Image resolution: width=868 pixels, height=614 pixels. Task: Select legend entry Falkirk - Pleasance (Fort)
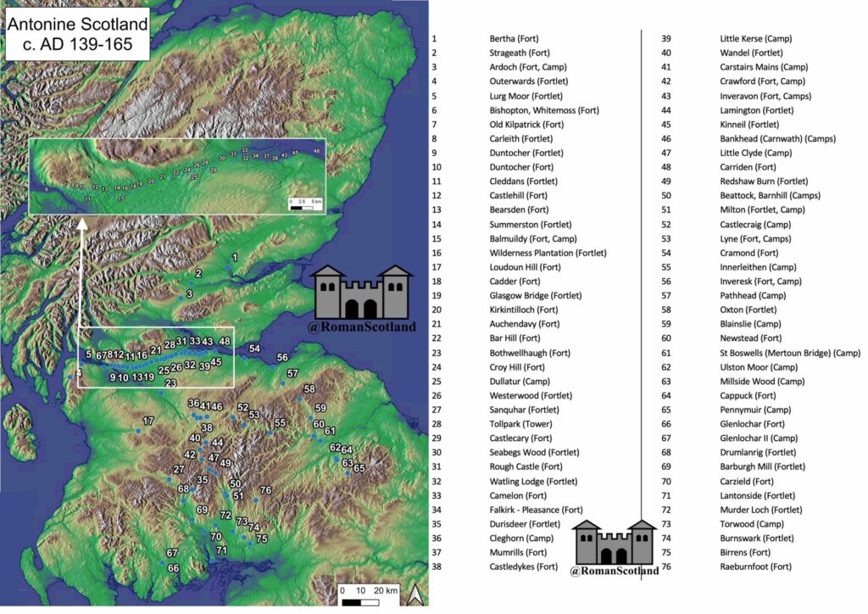[536, 510]
